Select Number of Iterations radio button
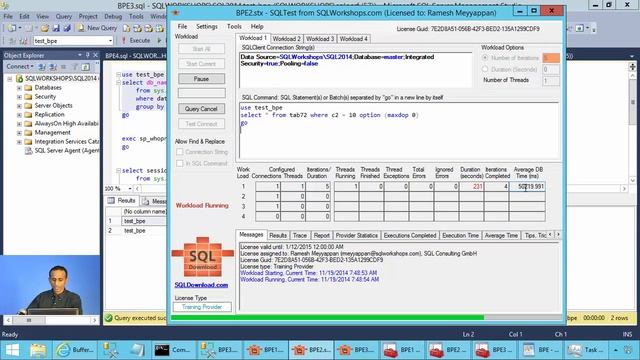The width and height of the screenshot is (640, 360). pyautogui.click(x=485, y=58)
